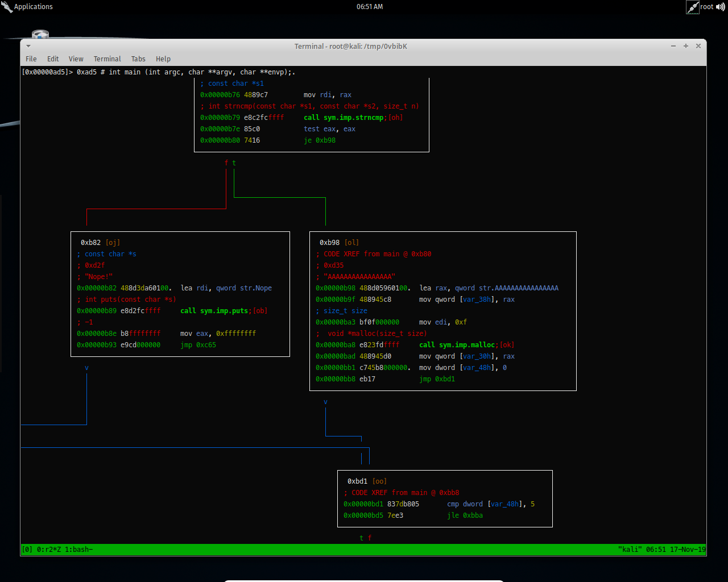
Task: Click 'mov rdi, rax' instruction
Action: tap(328, 95)
